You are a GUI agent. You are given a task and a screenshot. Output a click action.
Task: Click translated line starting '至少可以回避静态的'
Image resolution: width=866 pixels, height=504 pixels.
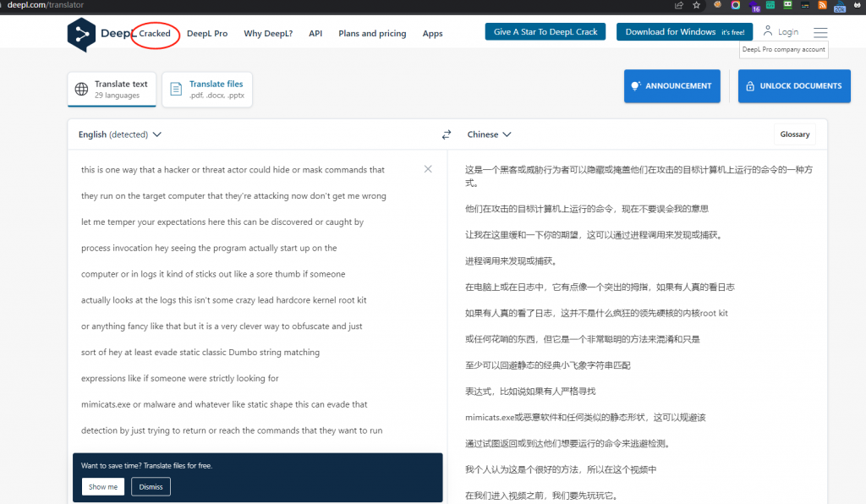548,365
